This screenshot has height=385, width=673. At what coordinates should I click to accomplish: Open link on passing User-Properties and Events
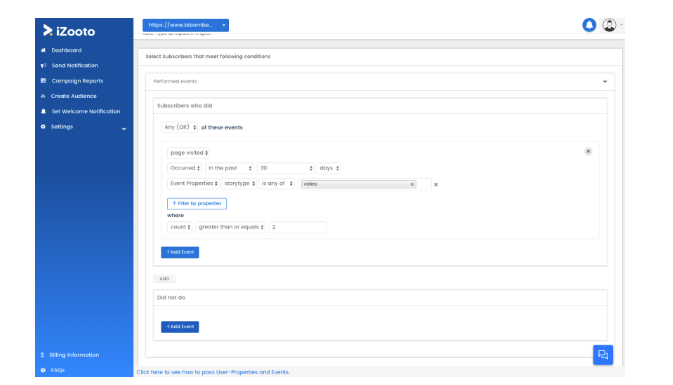coord(213,372)
